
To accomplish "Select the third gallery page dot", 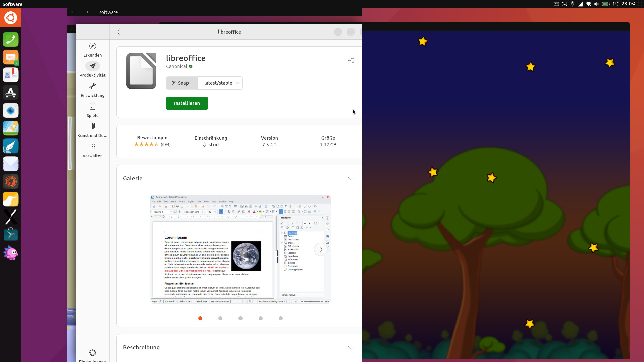I will [x=240, y=318].
